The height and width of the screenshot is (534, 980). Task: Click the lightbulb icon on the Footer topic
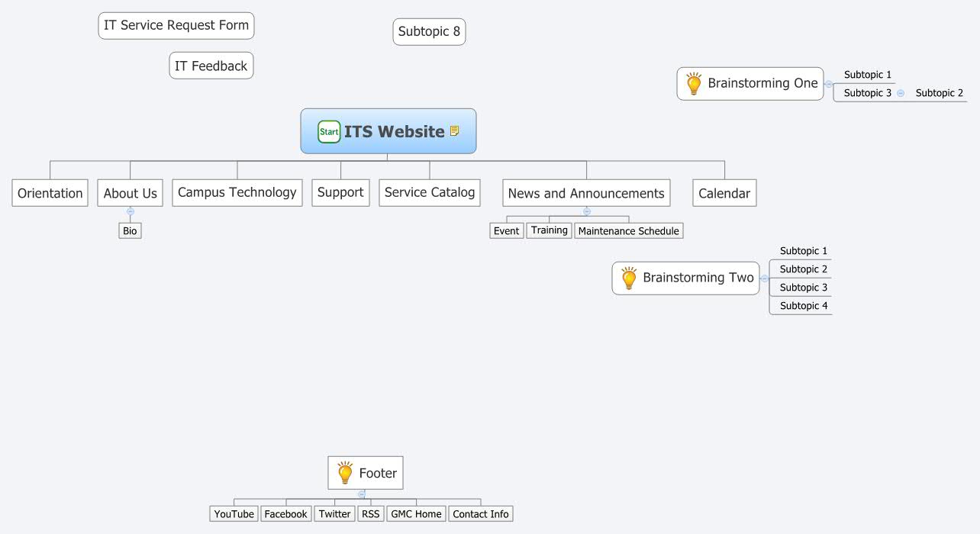(x=344, y=472)
